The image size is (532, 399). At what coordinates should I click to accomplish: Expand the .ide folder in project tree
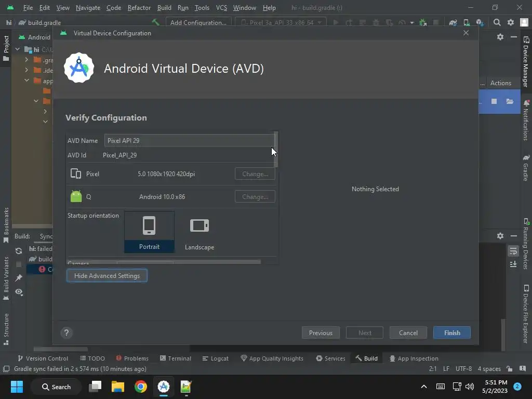pos(26,70)
